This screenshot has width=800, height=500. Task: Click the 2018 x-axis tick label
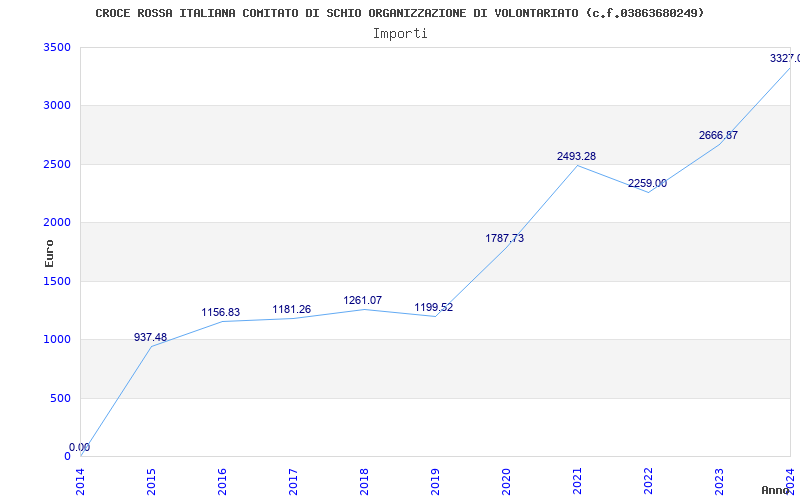coord(364,481)
